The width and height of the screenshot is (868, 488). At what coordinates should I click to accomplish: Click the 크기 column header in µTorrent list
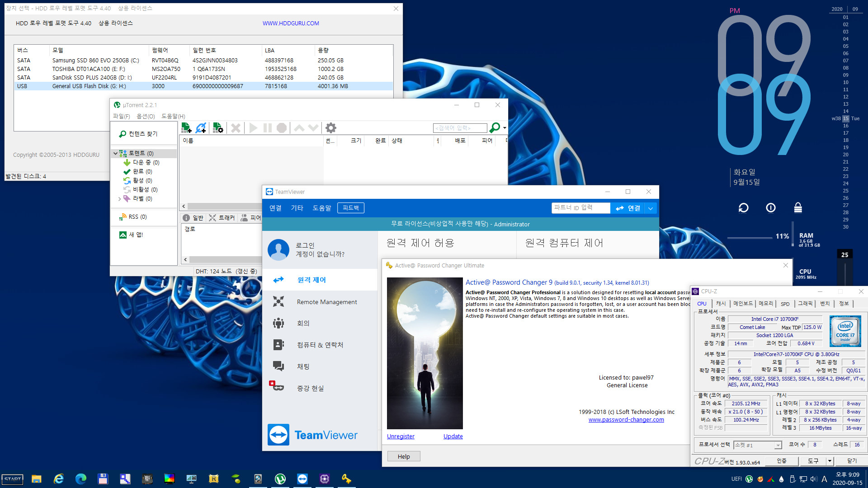click(356, 141)
